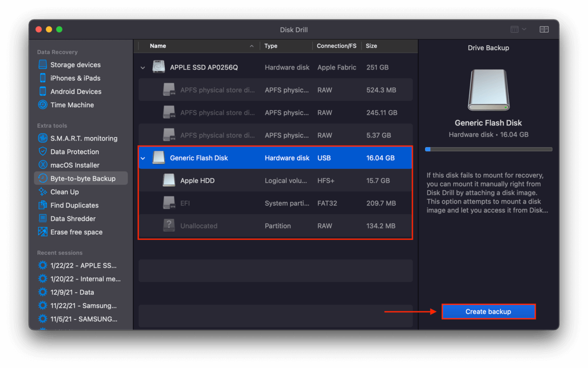Click the Data Shredder icon
588x368 pixels.
pos(43,219)
